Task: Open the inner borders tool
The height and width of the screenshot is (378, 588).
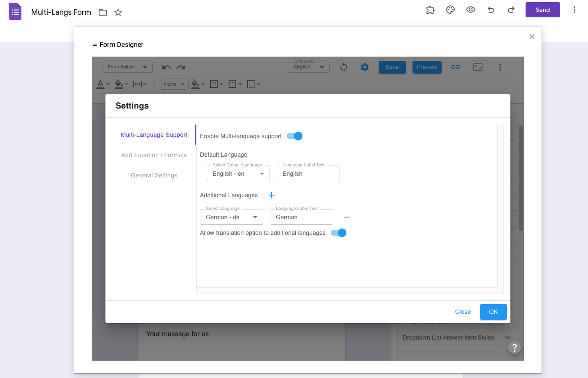Action: point(216,84)
